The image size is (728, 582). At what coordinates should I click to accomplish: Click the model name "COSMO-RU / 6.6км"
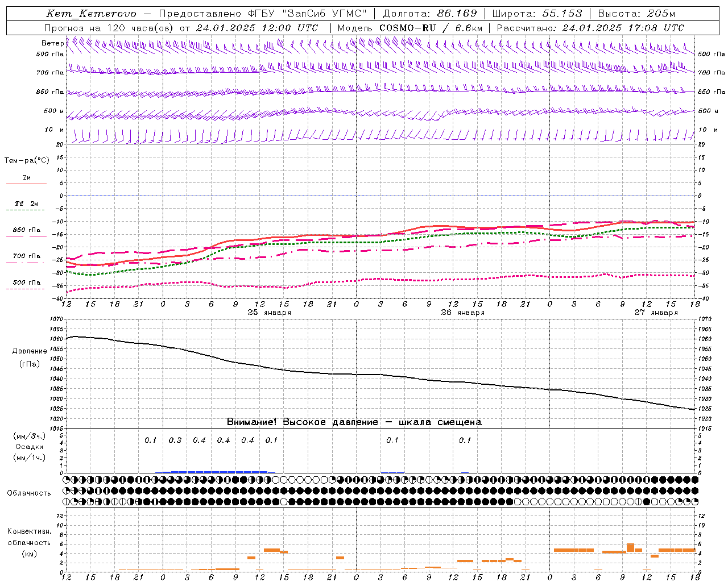tap(431, 28)
